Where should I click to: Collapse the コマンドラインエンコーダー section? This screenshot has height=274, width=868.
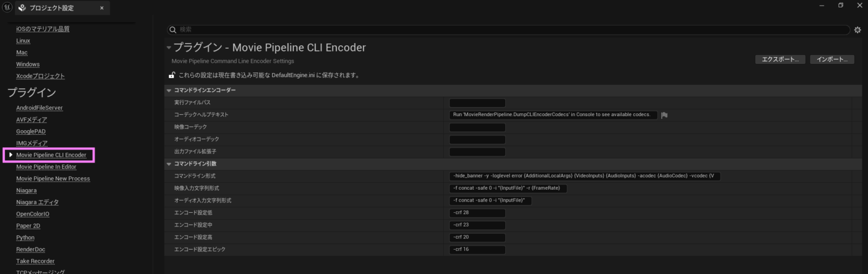click(x=168, y=91)
